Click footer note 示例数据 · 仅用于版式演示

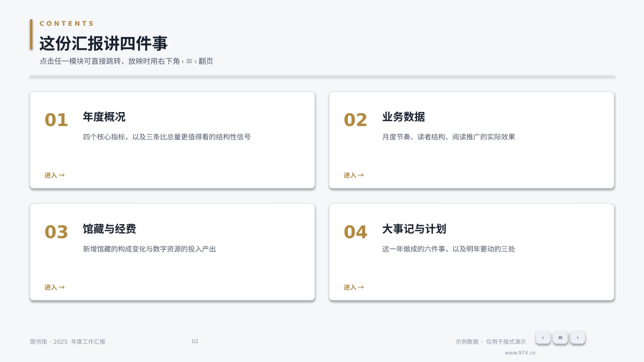pos(491,342)
